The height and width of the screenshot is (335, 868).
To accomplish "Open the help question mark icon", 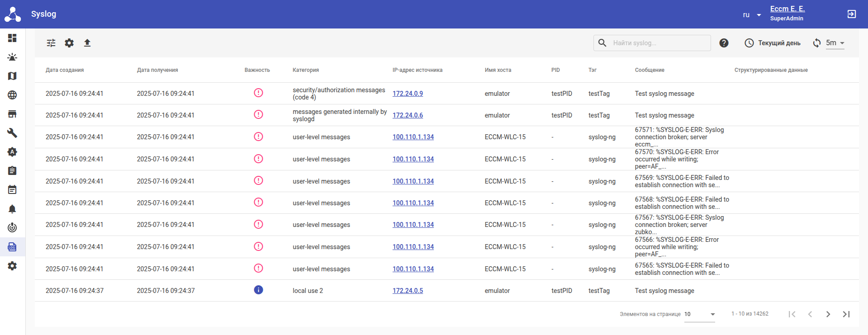I will 724,43.
